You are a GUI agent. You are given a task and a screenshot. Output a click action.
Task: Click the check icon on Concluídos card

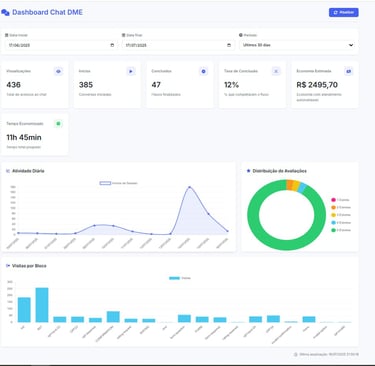click(x=204, y=71)
